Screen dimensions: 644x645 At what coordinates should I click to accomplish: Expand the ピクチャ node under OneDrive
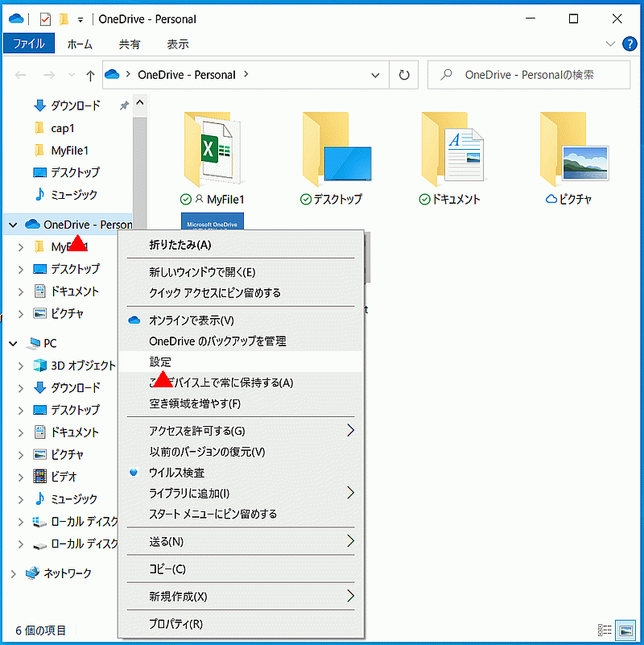[x=21, y=314]
